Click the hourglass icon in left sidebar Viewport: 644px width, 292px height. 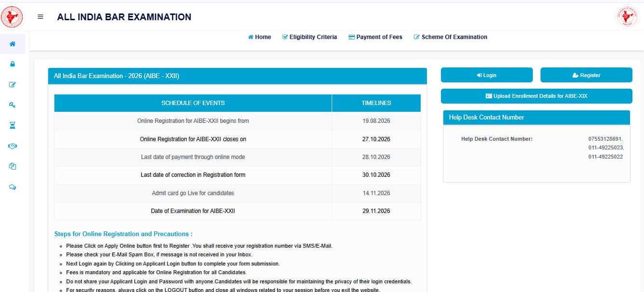click(13, 125)
